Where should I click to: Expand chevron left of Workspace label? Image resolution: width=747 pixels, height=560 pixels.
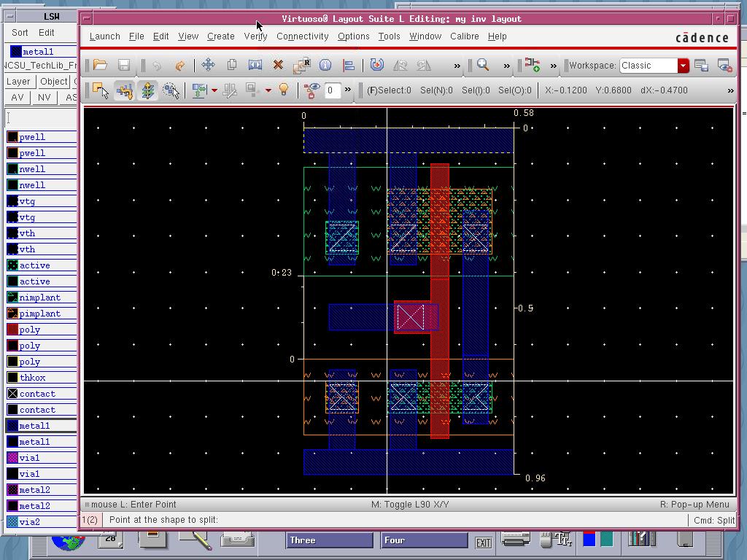553,66
